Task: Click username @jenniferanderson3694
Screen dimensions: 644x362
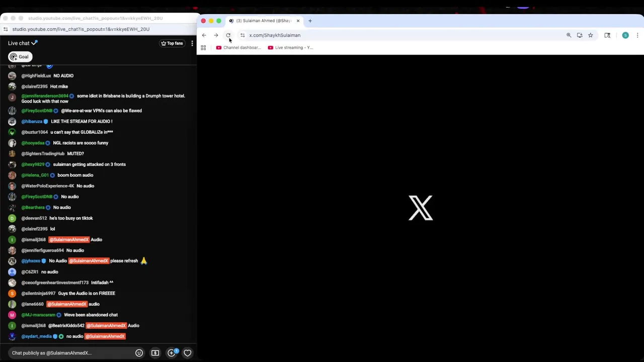Action: pyautogui.click(x=45, y=96)
